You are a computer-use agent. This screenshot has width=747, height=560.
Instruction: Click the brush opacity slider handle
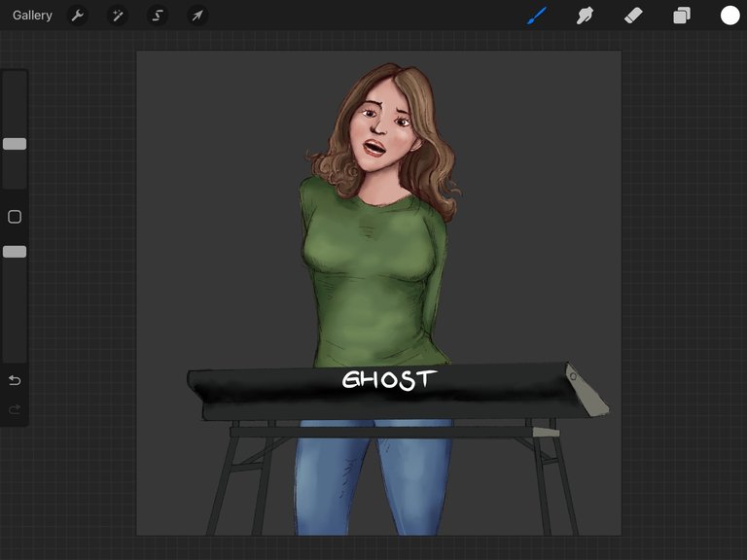(15, 252)
